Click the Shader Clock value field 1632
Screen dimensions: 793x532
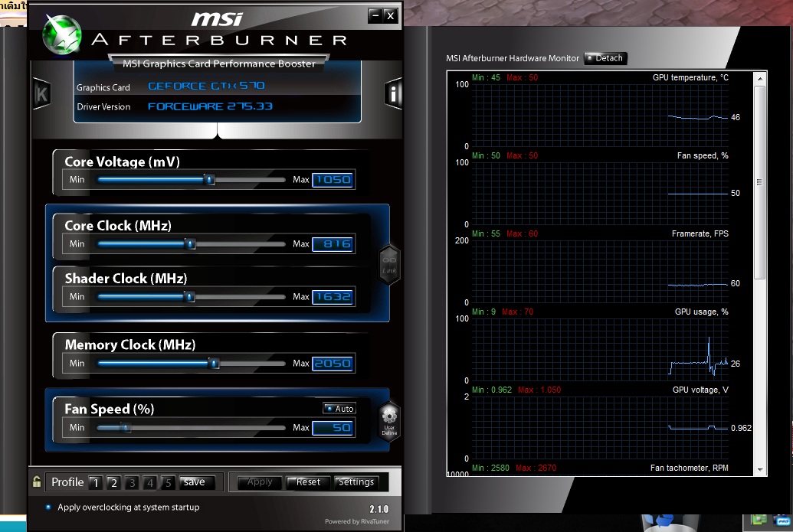pyautogui.click(x=333, y=297)
